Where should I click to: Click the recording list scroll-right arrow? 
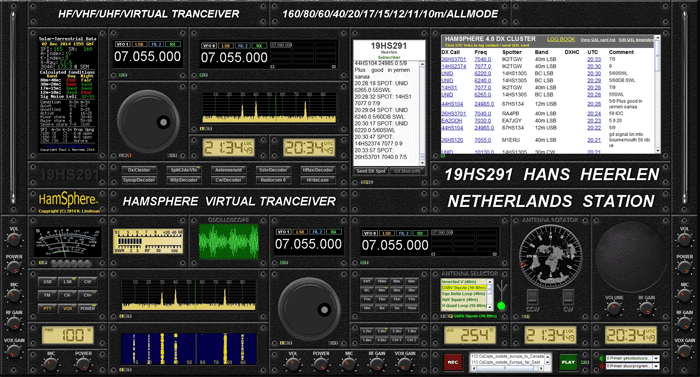click(541, 369)
